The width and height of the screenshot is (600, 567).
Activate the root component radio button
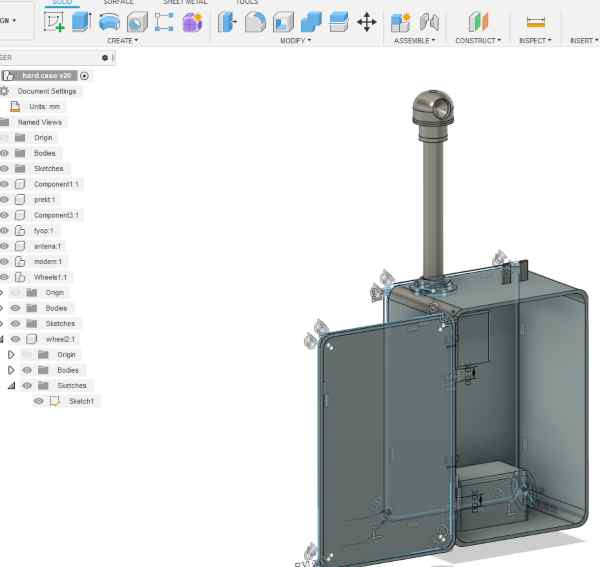pos(84,76)
